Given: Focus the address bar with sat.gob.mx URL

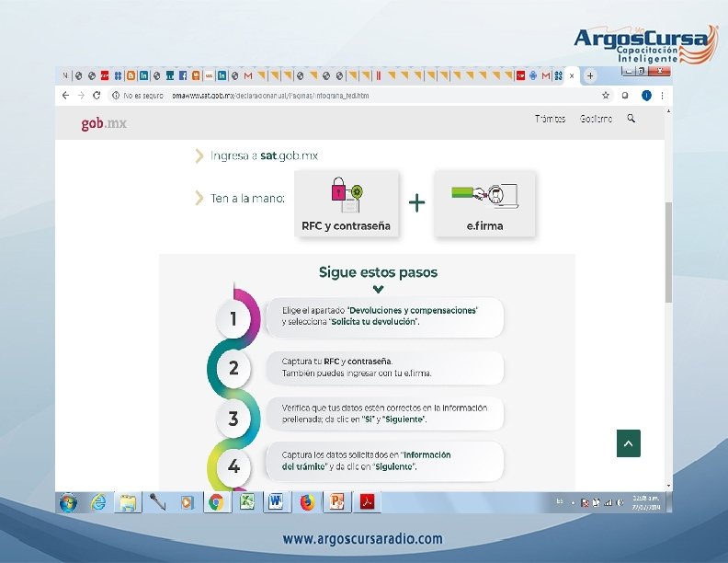Looking at the screenshot, I should pyautogui.click(x=270, y=96).
